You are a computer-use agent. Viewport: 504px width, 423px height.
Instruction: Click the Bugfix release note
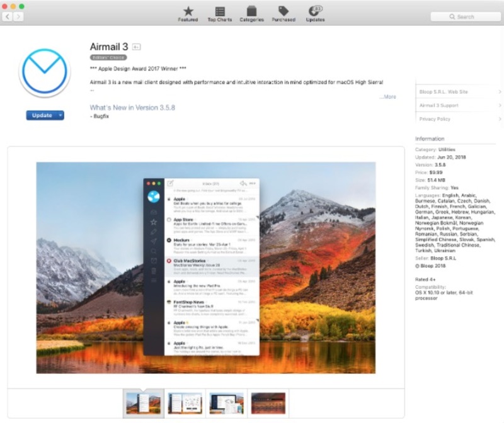click(100, 116)
